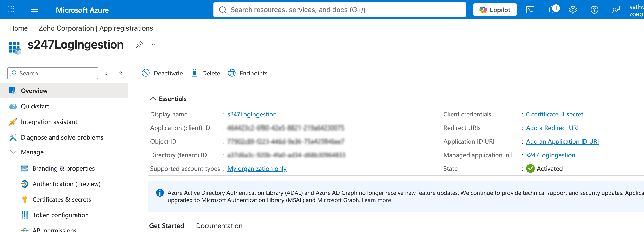Screen dimensions: 644x232
Task: Open the notifications bell
Action: [552, 10]
